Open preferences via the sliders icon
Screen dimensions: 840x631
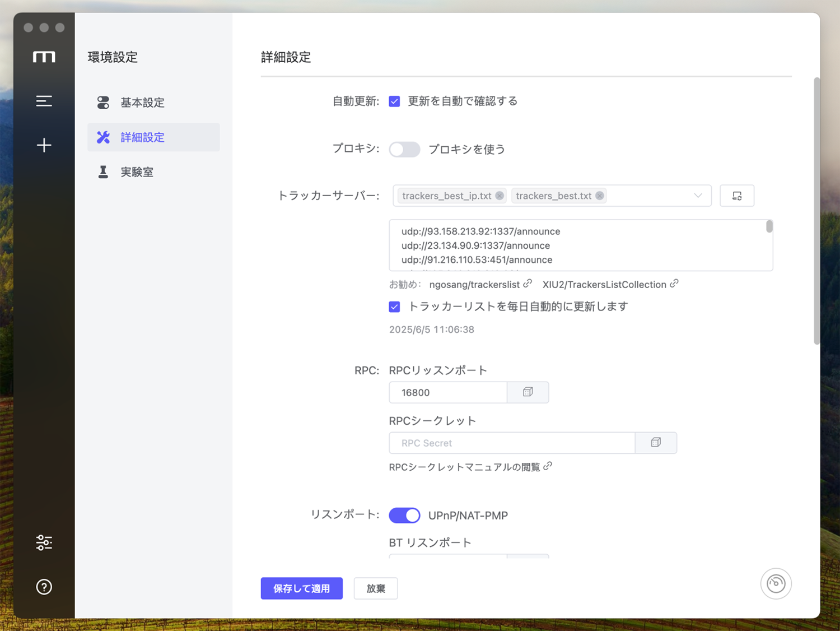point(44,542)
